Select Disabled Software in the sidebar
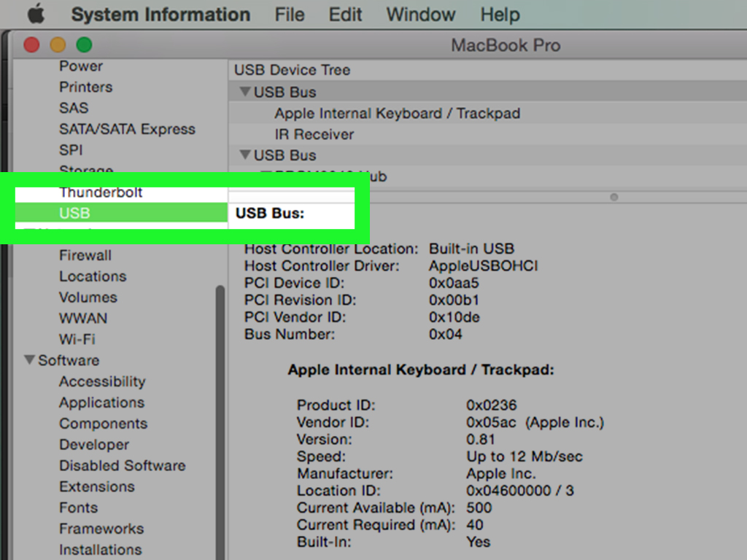 click(123, 465)
